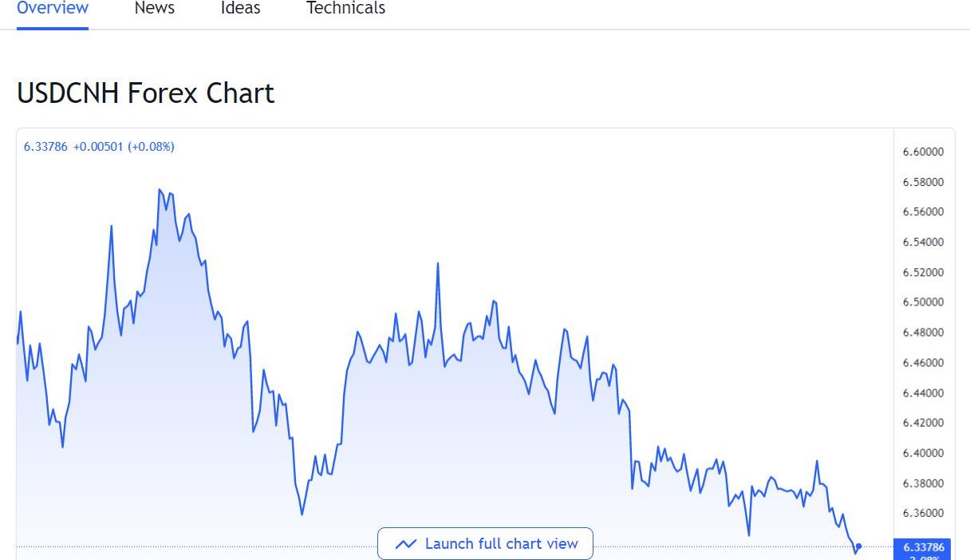Go to the Technicals tab
The image size is (970, 560).
coord(345,9)
